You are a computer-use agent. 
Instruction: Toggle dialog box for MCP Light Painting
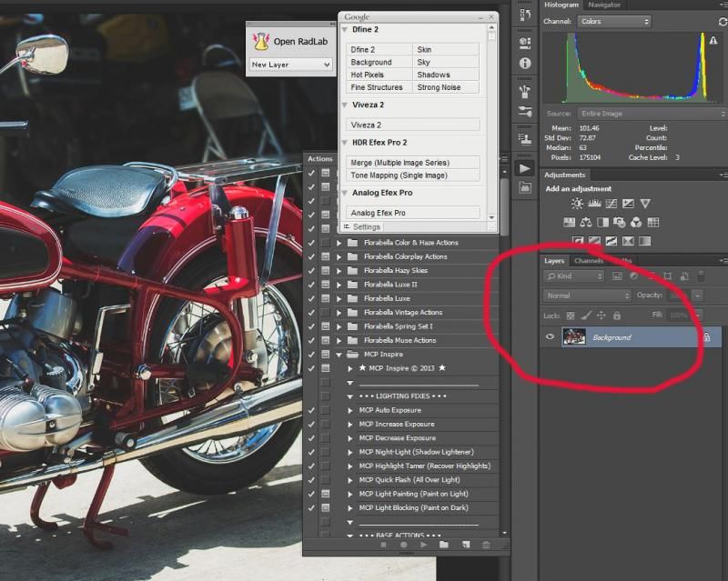(325, 494)
